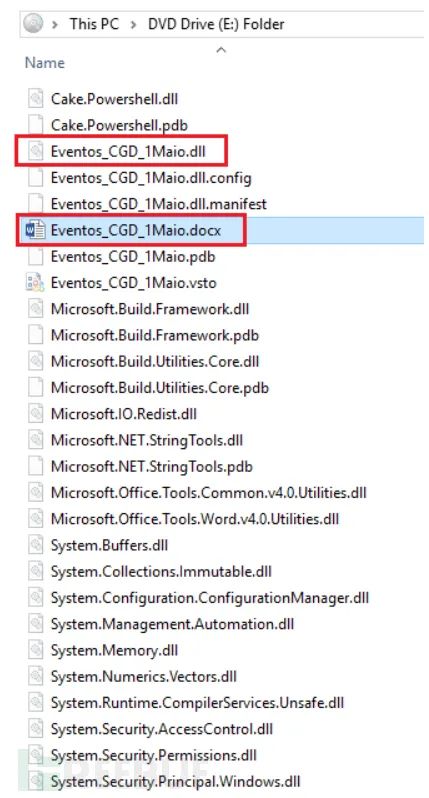Click the System.Buffers.dll gear icon

(x=35, y=546)
